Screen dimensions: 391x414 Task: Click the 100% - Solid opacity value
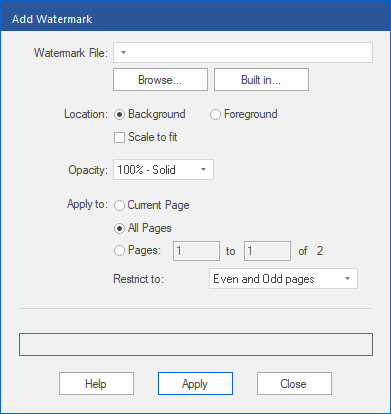click(146, 170)
